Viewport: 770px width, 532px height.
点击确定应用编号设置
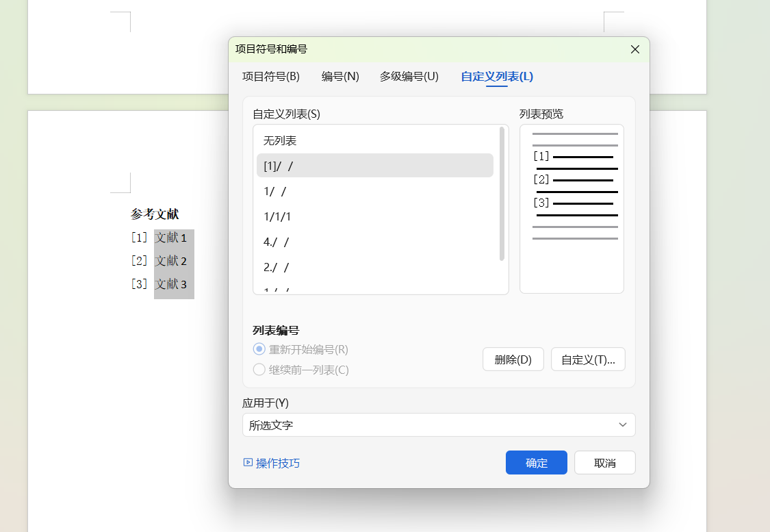pos(536,462)
